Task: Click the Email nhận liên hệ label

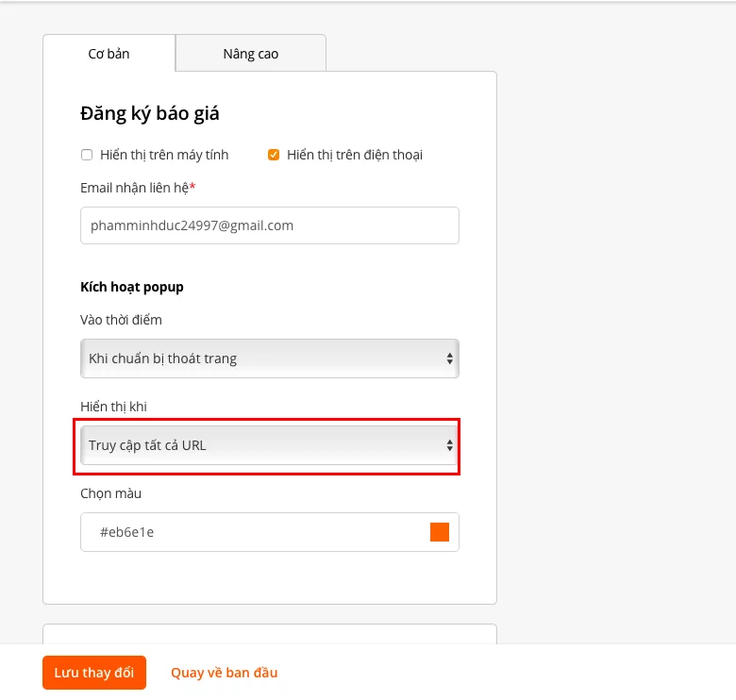Action: tap(138, 188)
